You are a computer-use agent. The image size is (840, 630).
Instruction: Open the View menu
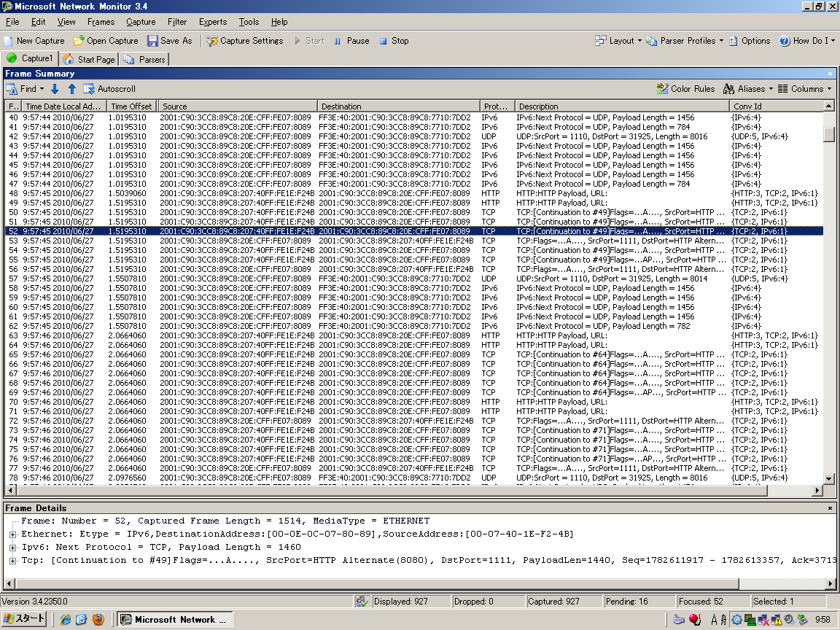point(66,22)
